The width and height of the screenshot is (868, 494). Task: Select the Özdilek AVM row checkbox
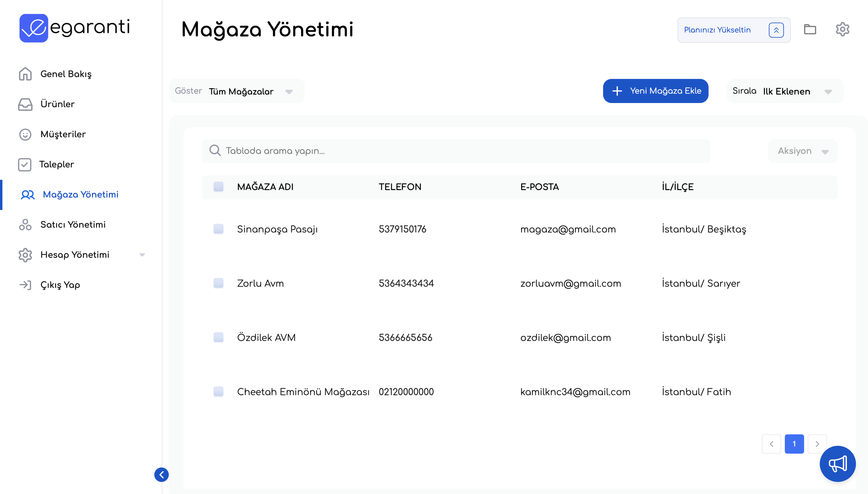pyautogui.click(x=218, y=337)
